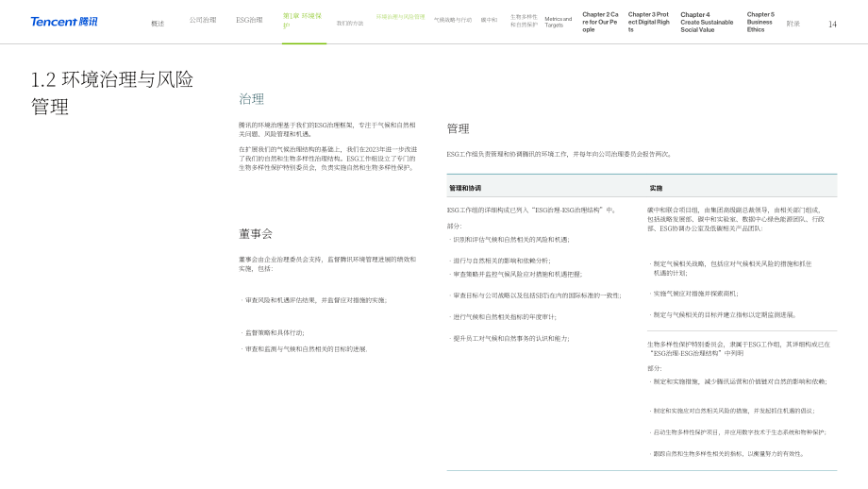The width and height of the screenshot is (868, 489).
Task: Click paragraph starting 在扩展我们的气候治理结构的基础上
Action: 327,159
